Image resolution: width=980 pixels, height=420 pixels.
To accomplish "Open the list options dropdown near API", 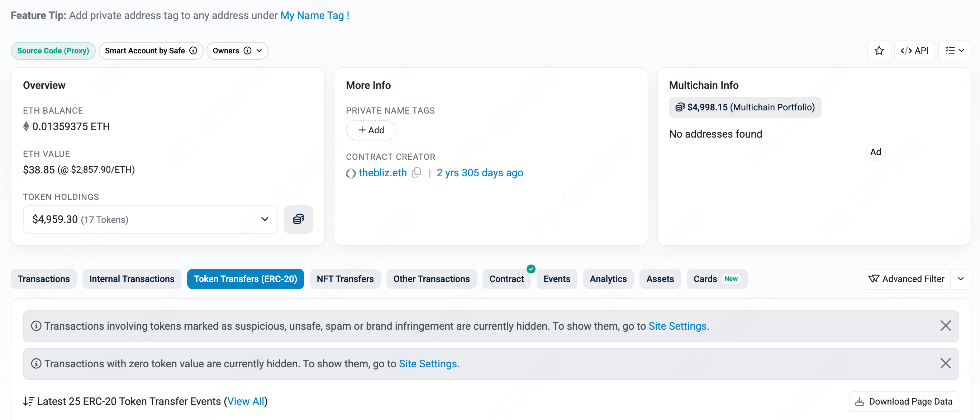I will (954, 51).
